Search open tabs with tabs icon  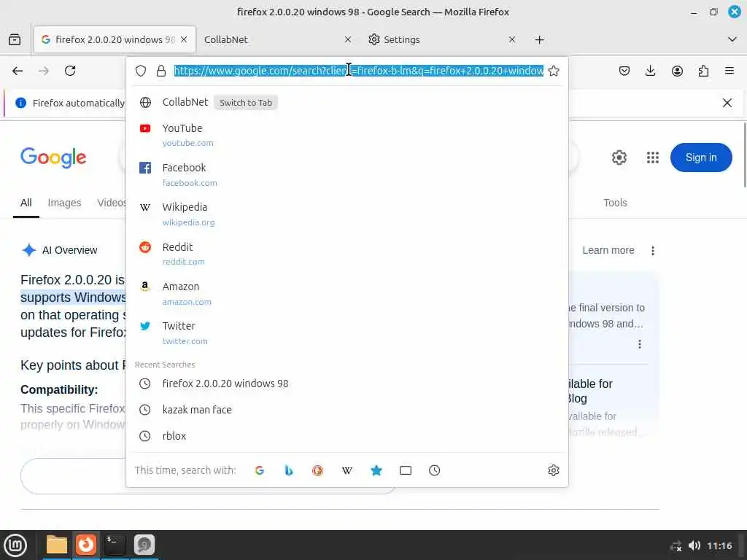coord(406,470)
